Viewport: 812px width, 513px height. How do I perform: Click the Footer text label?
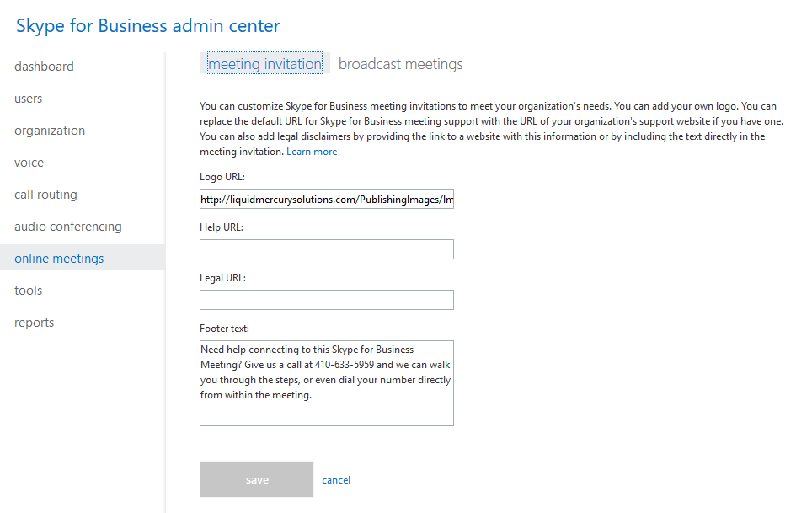pyautogui.click(x=224, y=329)
